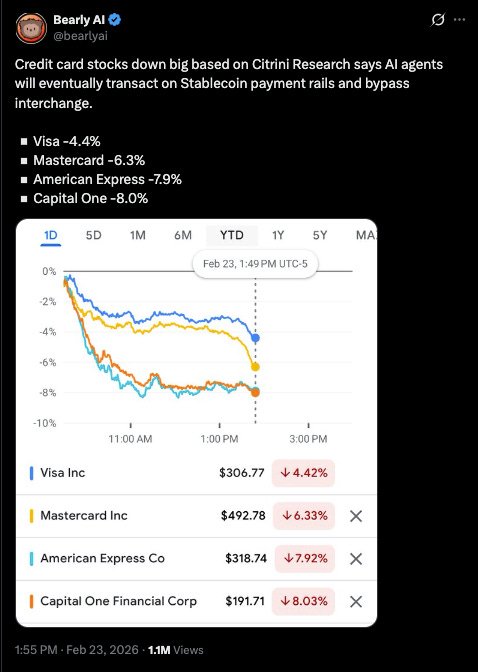The height and width of the screenshot is (672, 478).
Task: Click the blue verified badge
Action: click(114, 20)
